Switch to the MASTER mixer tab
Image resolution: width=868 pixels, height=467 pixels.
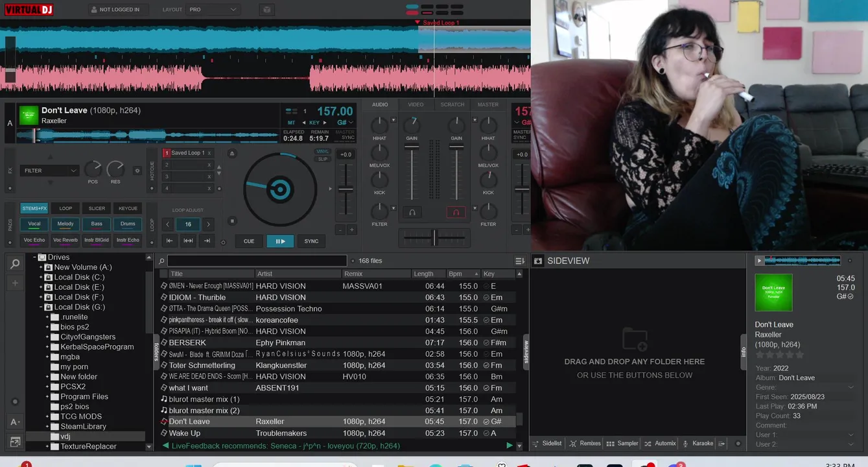click(x=488, y=104)
